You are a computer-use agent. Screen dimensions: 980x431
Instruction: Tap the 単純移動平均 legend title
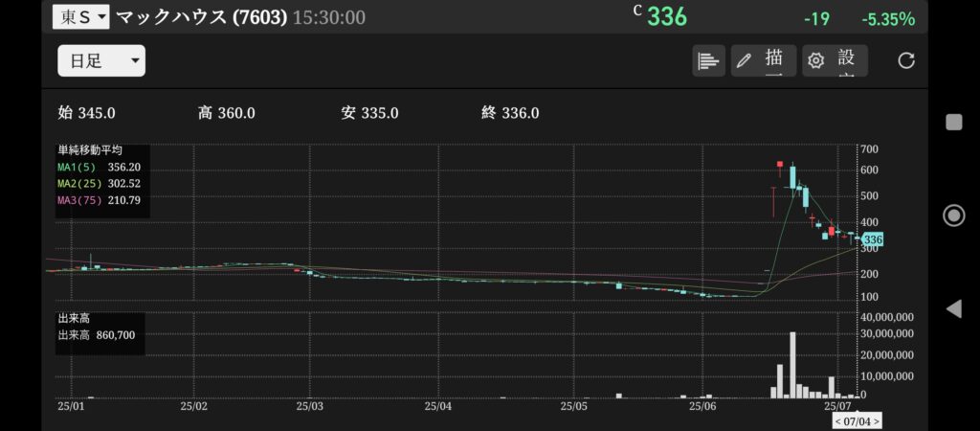pyautogui.click(x=90, y=150)
